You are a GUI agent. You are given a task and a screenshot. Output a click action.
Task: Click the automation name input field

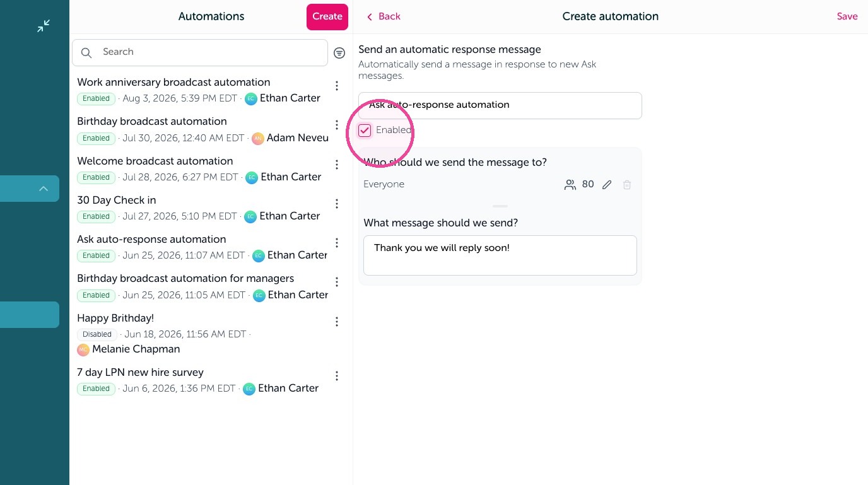(500, 105)
